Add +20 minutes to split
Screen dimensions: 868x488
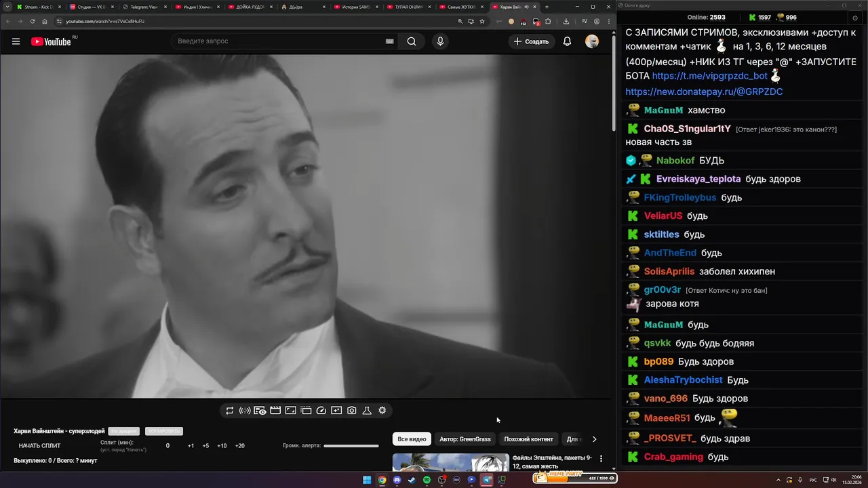239,446
